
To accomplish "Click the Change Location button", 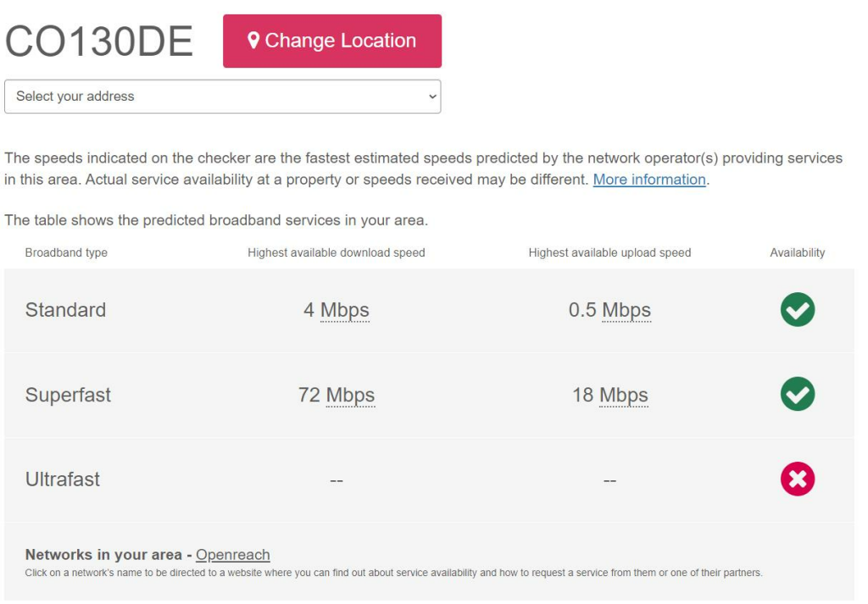I will (331, 41).
